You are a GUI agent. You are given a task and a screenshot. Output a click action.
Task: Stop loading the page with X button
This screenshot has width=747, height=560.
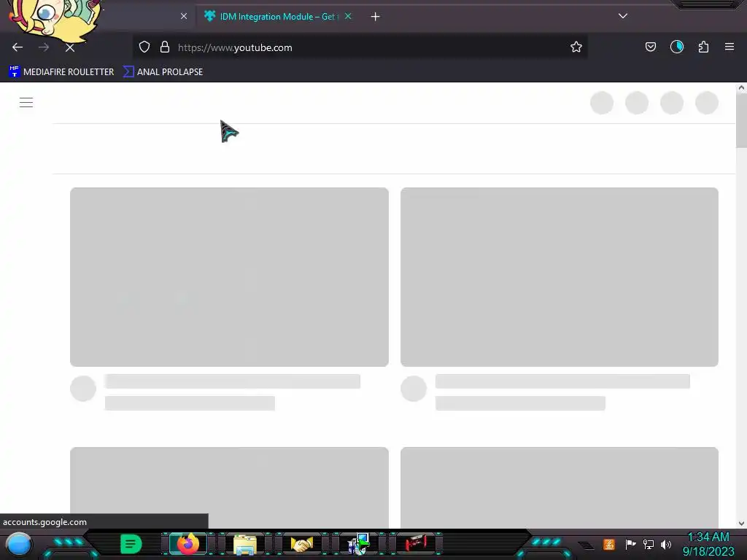click(70, 47)
